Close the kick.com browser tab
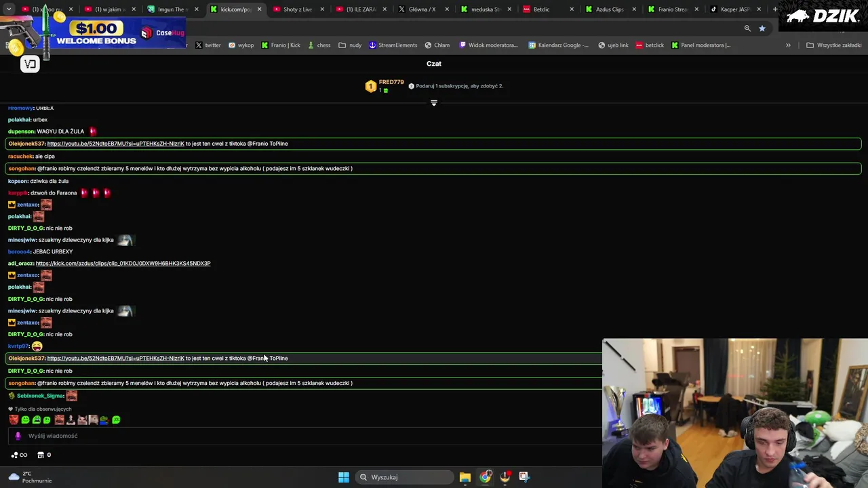This screenshot has height=488, width=868. (259, 9)
